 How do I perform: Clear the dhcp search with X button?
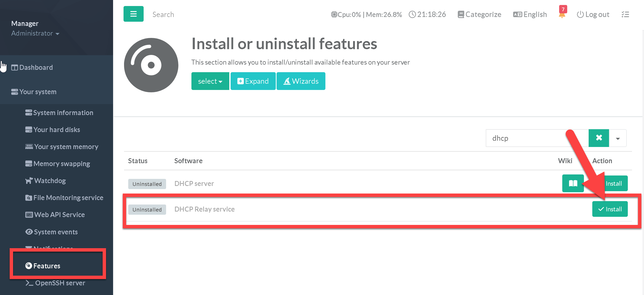pos(599,138)
